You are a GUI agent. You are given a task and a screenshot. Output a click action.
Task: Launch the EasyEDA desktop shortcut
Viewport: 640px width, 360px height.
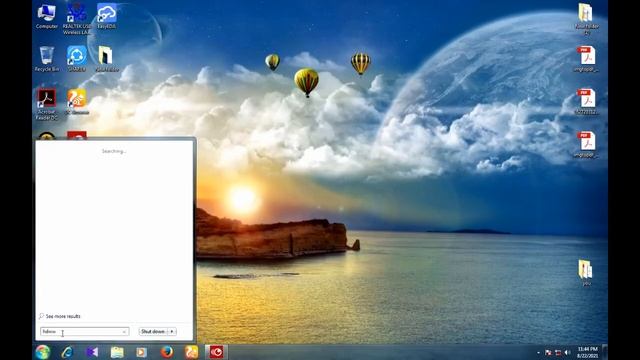pyautogui.click(x=107, y=16)
